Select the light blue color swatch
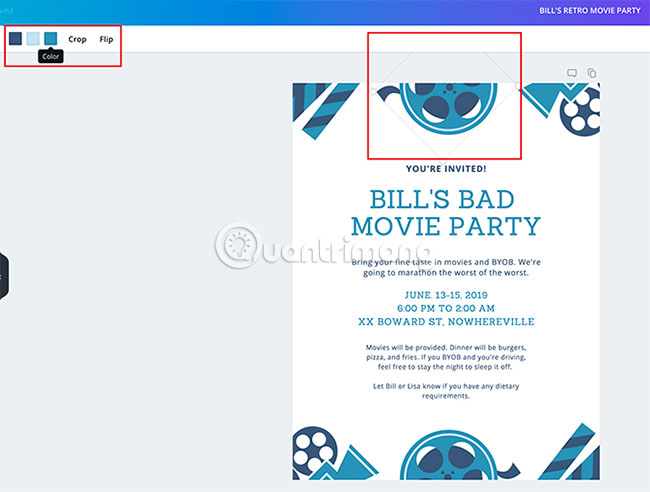Screen dimensions: 650x492 click(33, 39)
